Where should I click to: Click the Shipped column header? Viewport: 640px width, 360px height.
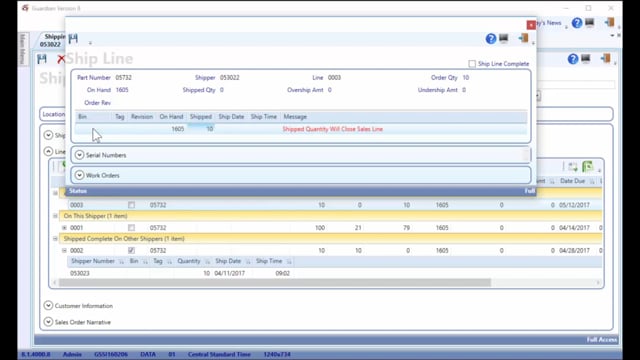click(201, 117)
